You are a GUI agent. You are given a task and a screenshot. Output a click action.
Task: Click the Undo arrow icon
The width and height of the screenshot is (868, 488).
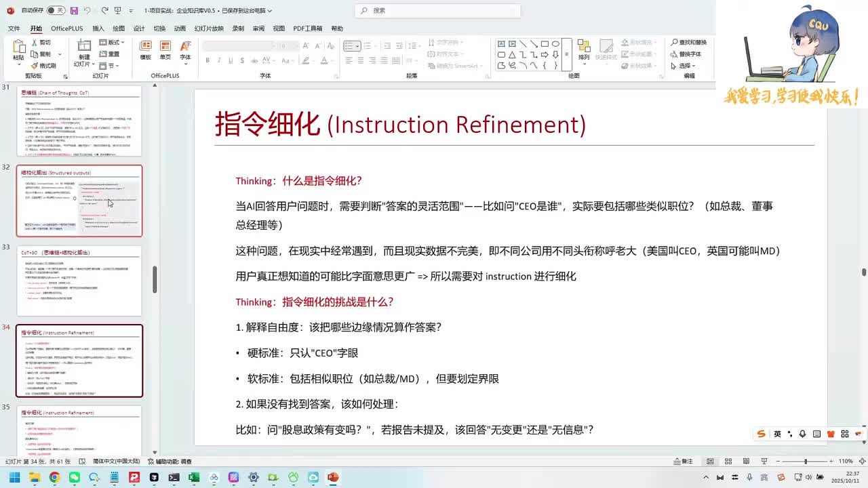87,11
